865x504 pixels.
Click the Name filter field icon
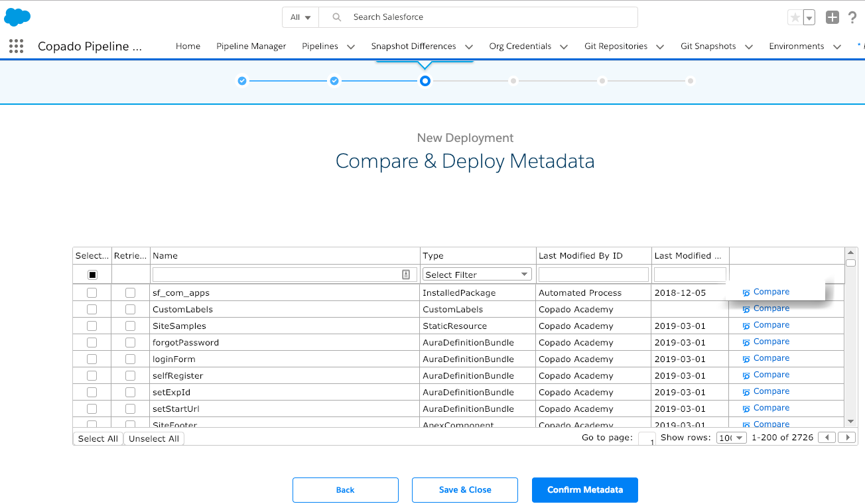[x=406, y=275]
